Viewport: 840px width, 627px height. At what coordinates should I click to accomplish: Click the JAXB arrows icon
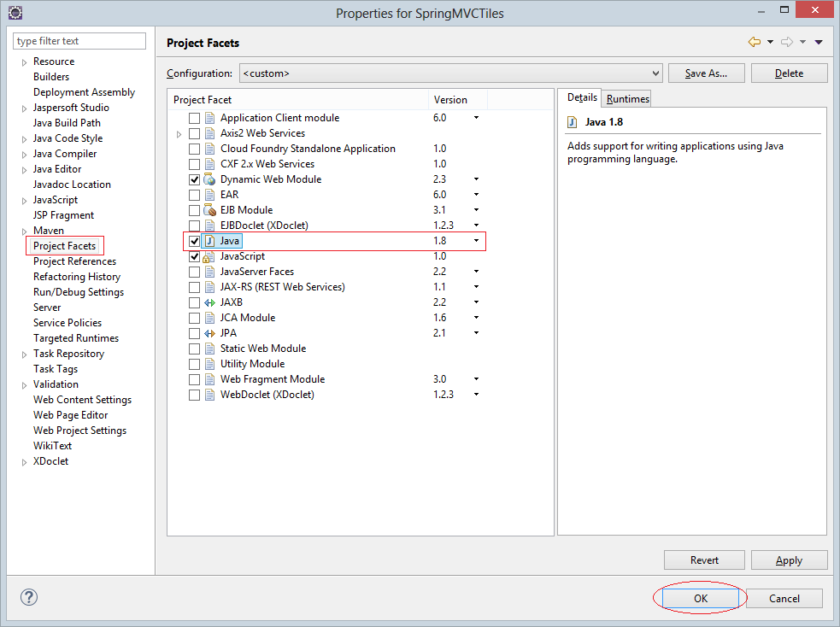pos(209,302)
